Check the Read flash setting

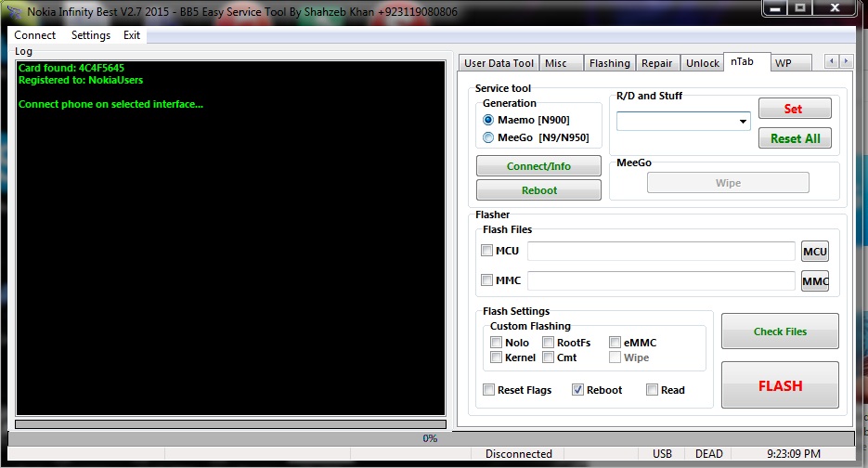[x=652, y=389]
